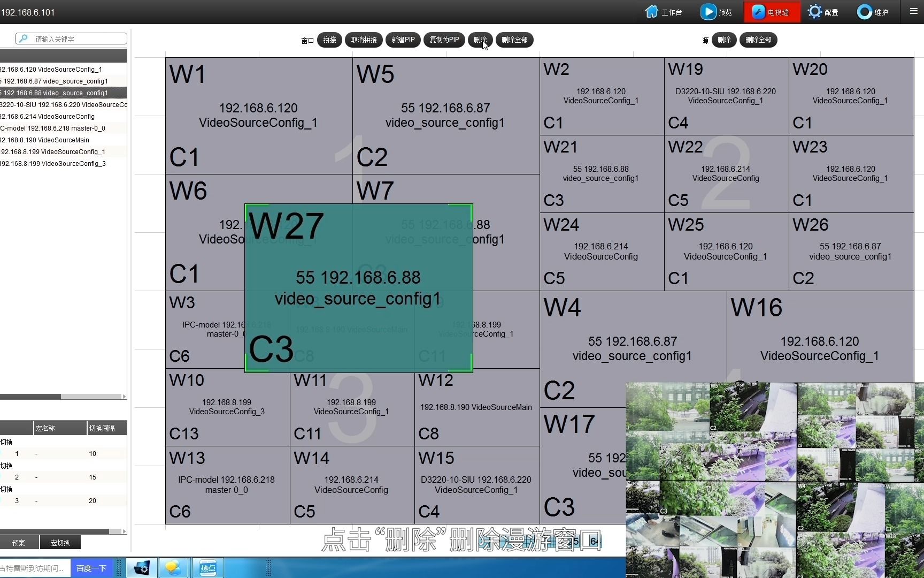924x578 pixels.
Task: Click the 宏名称 column header
Action: [x=60, y=428]
